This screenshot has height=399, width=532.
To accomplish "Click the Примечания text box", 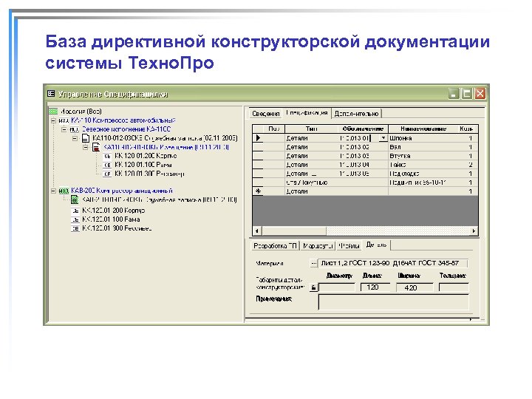I will (x=394, y=302).
